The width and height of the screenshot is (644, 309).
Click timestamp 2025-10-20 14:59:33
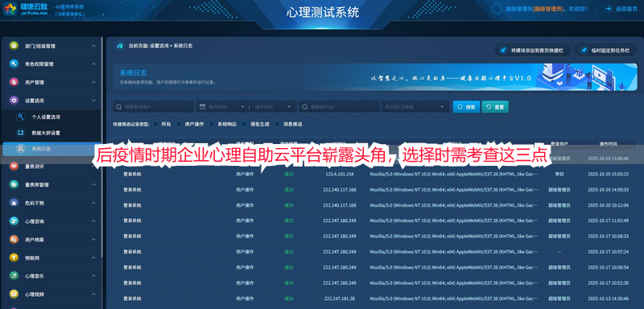[608, 190]
